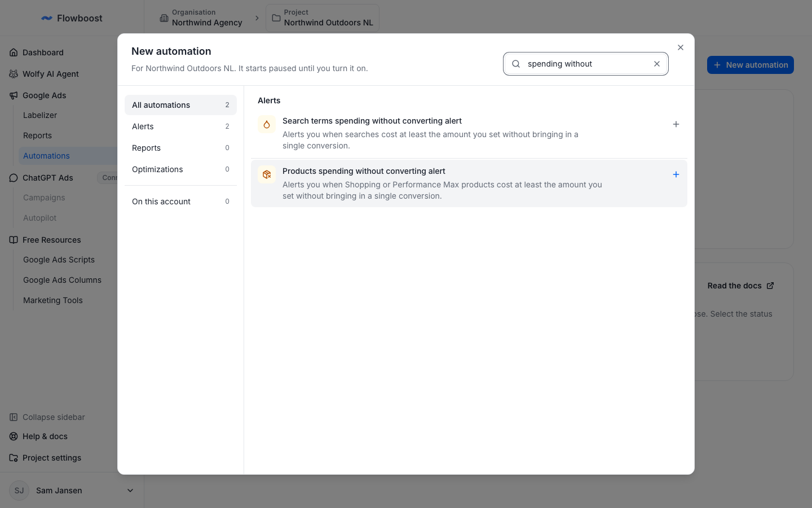Screen dimensions: 812x508
Task: Click the ChatGPT Ads chat bubble icon
Action: pos(14,178)
